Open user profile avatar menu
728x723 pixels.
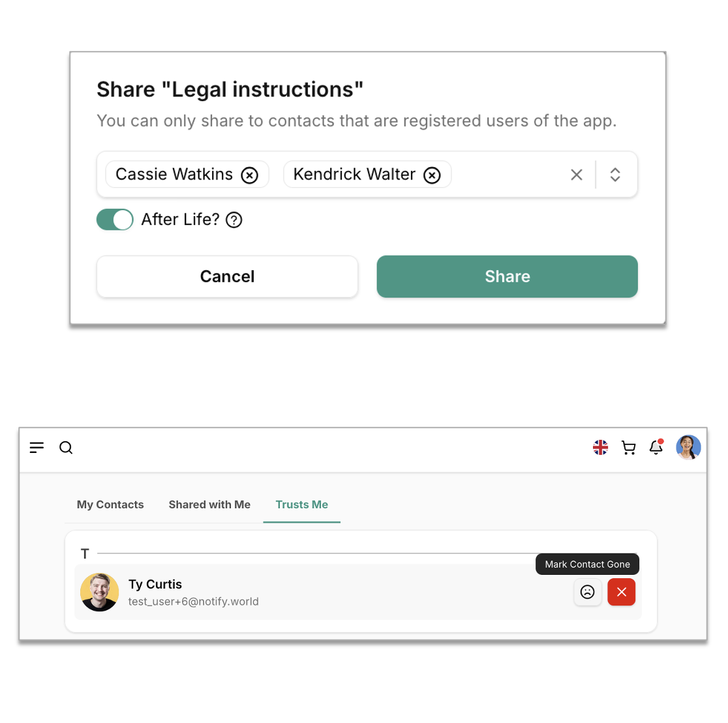[x=688, y=448]
